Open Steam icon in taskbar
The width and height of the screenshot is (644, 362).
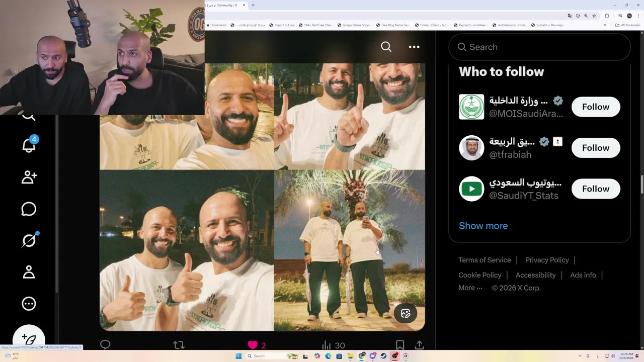tap(383, 356)
